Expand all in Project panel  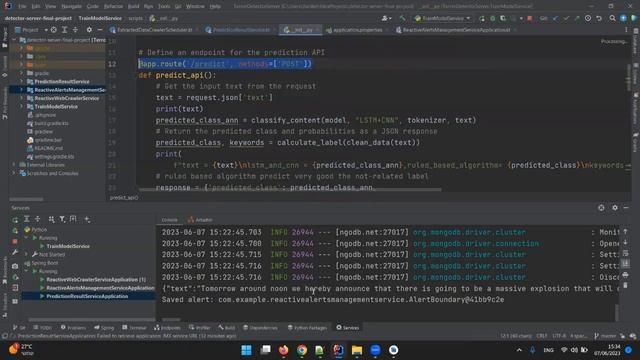point(64,30)
